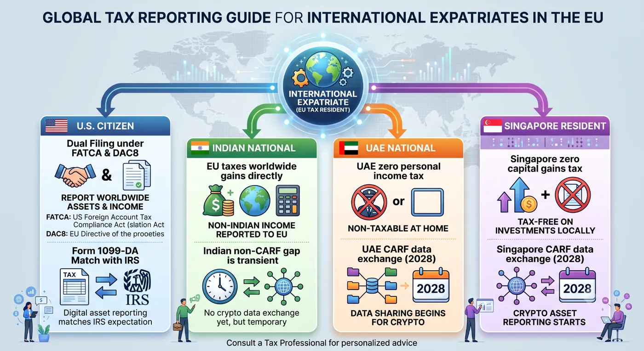Select the U.S. CITIZEN header
Viewport: 644px width, 351px height.
click(105, 125)
